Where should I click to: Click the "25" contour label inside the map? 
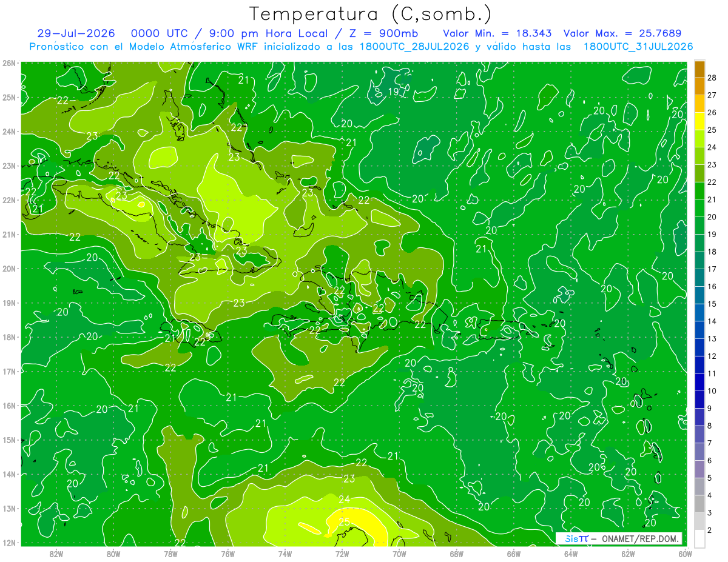click(344, 521)
